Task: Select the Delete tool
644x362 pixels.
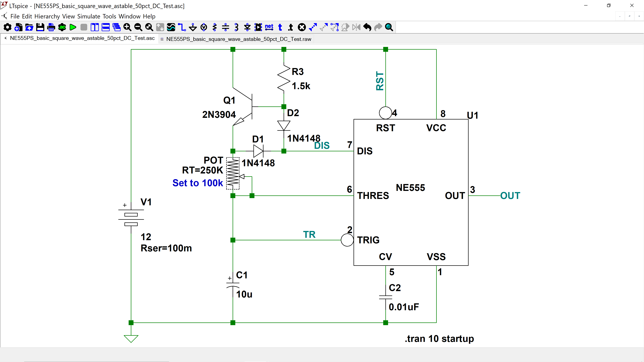Action: pyautogui.click(x=302, y=27)
